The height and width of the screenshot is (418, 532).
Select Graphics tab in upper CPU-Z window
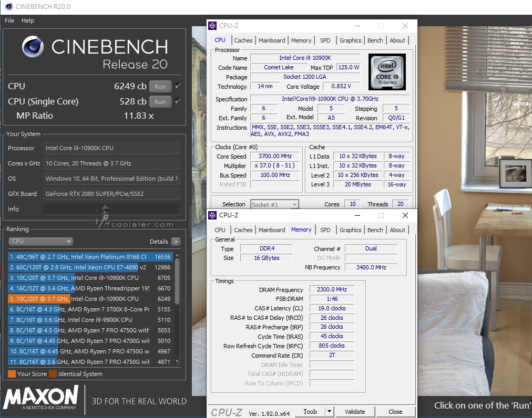pos(351,40)
